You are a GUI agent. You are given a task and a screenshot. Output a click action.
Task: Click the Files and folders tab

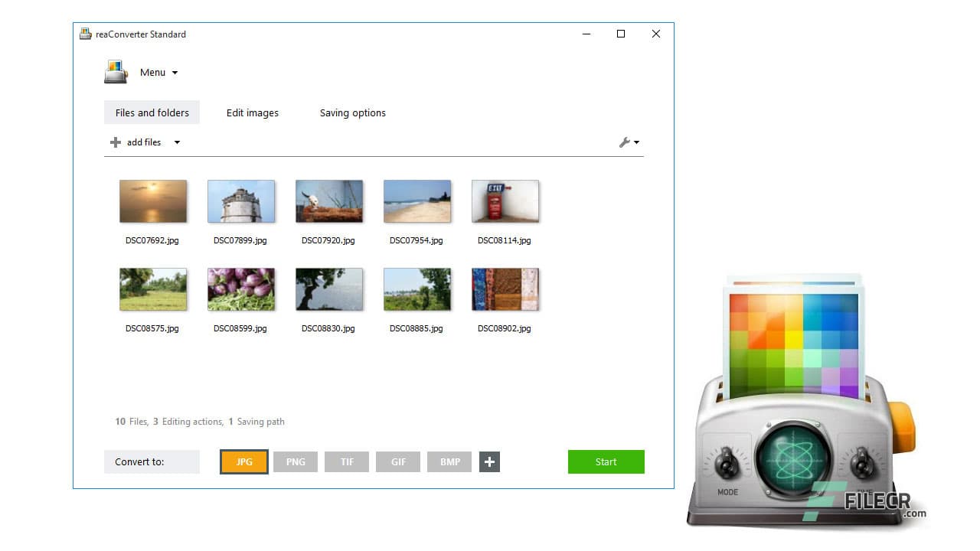151,112
